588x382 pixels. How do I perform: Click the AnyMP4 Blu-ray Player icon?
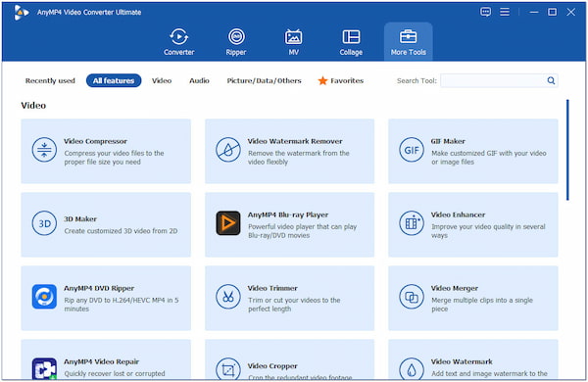tap(228, 223)
